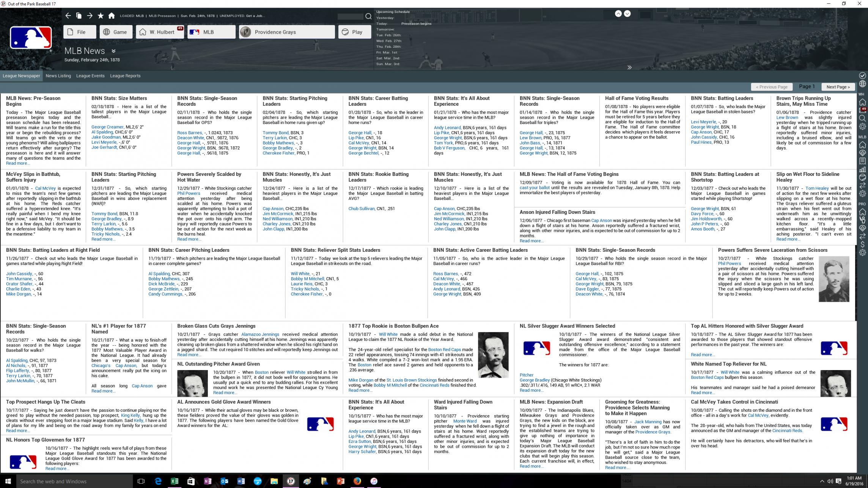868x488 pixels.
Task: Expand upcoming schedule with double chevron
Action: coord(629,67)
